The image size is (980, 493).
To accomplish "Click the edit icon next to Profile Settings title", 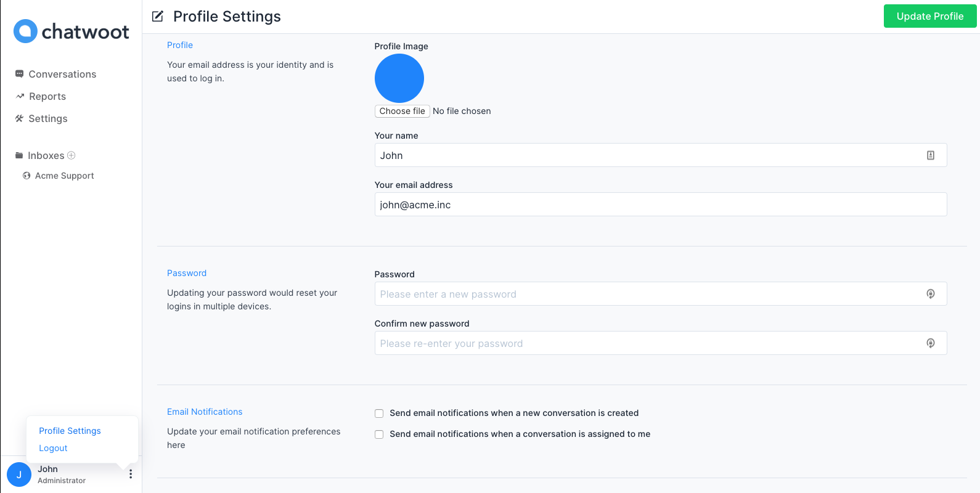I will coord(158,17).
